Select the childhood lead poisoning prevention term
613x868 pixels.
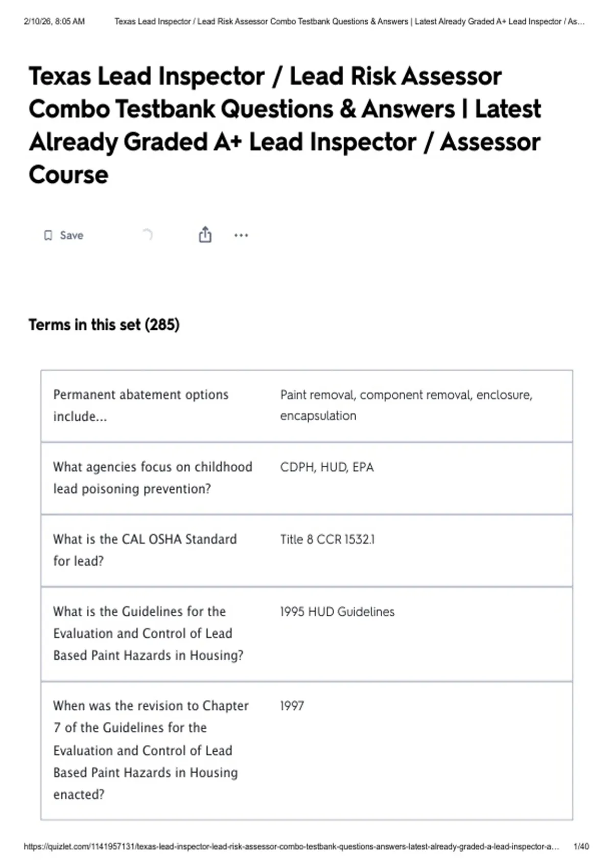153,478
